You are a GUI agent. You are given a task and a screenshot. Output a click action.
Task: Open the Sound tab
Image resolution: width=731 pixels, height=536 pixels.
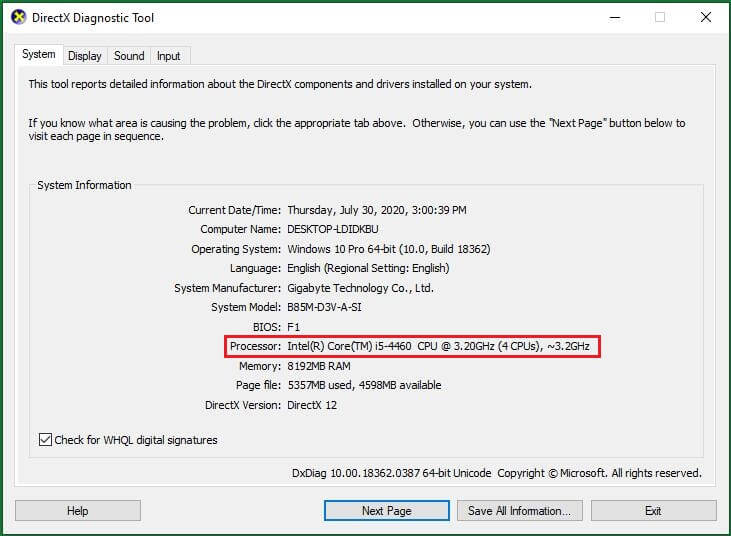(x=129, y=56)
